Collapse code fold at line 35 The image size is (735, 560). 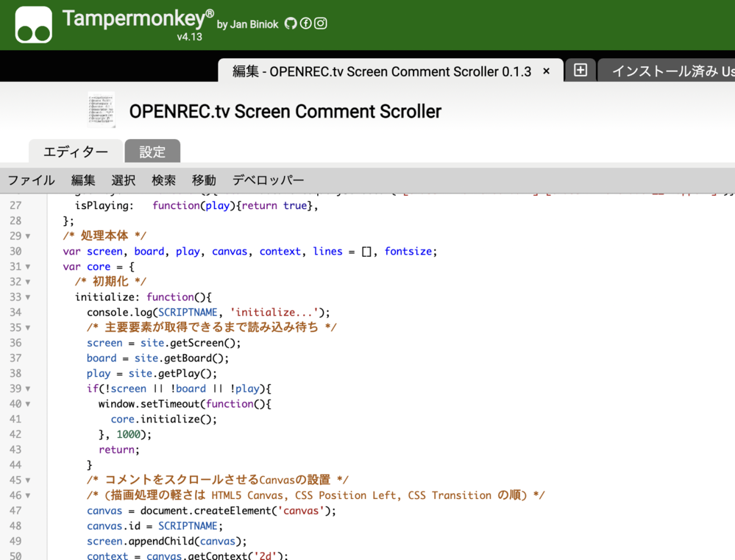(x=28, y=328)
